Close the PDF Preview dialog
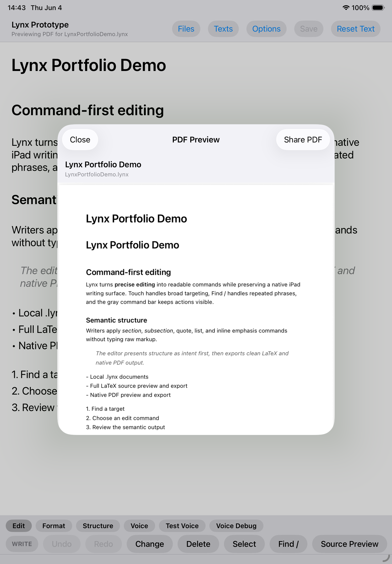Viewport: 392px width, 564px height. click(x=80, y=140)
